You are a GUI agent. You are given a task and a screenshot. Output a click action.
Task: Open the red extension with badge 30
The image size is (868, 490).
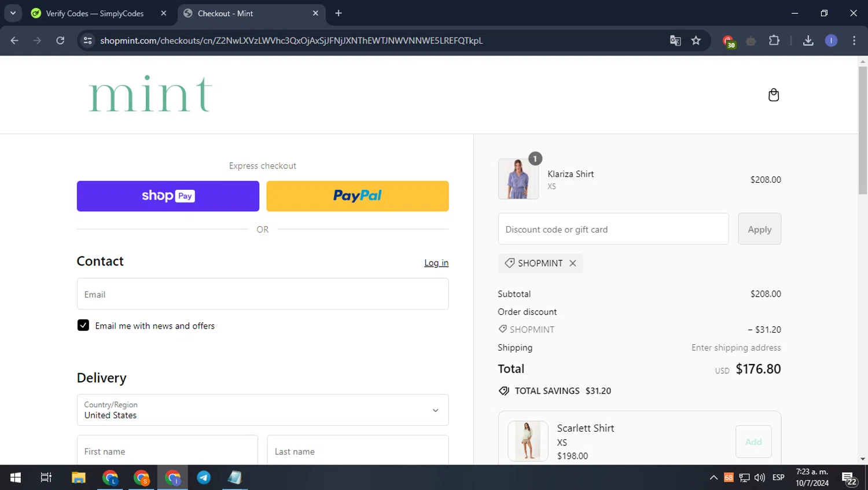point(729,41)
